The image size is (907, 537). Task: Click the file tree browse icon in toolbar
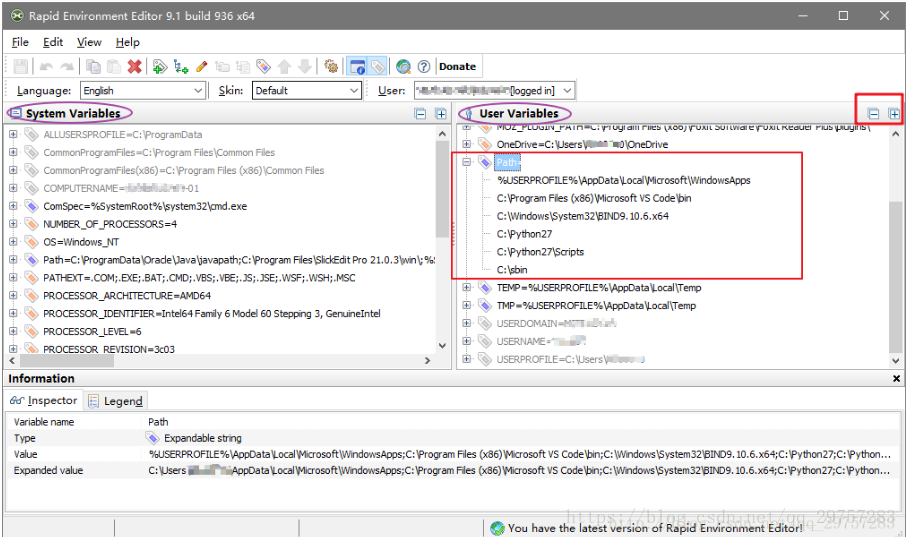243,67
